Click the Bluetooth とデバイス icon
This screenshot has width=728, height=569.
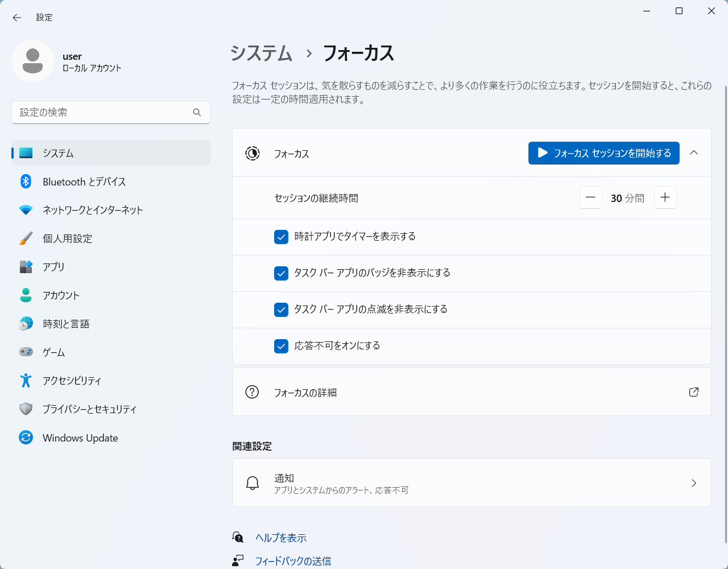tap(26, 182)
